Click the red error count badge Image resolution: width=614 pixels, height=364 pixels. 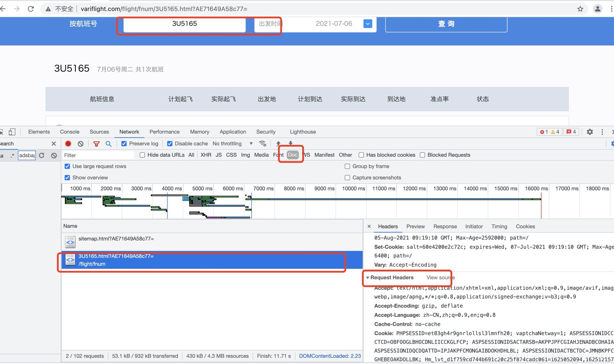click(x=543, y=132)
